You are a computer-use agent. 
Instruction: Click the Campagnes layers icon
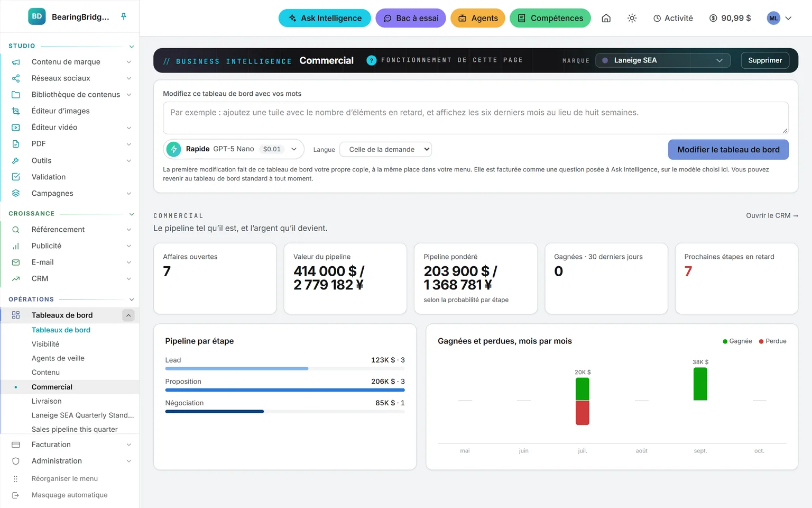(16, 193)
